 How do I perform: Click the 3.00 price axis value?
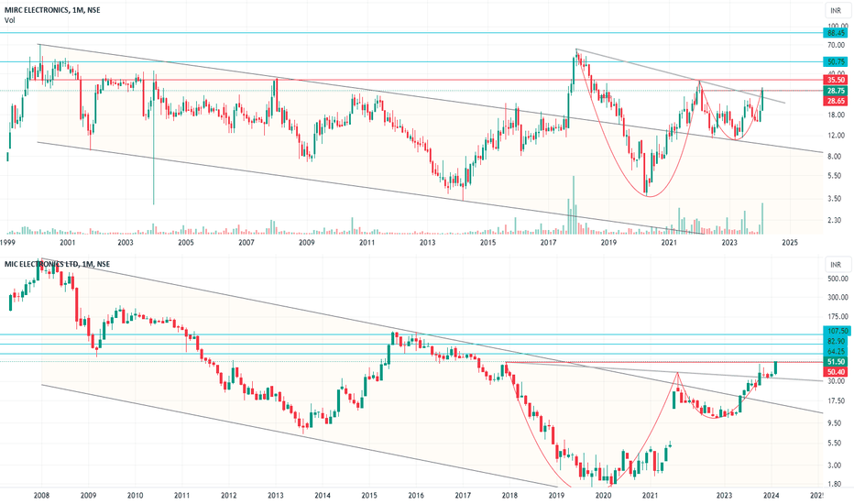click(x=836, y=466)
